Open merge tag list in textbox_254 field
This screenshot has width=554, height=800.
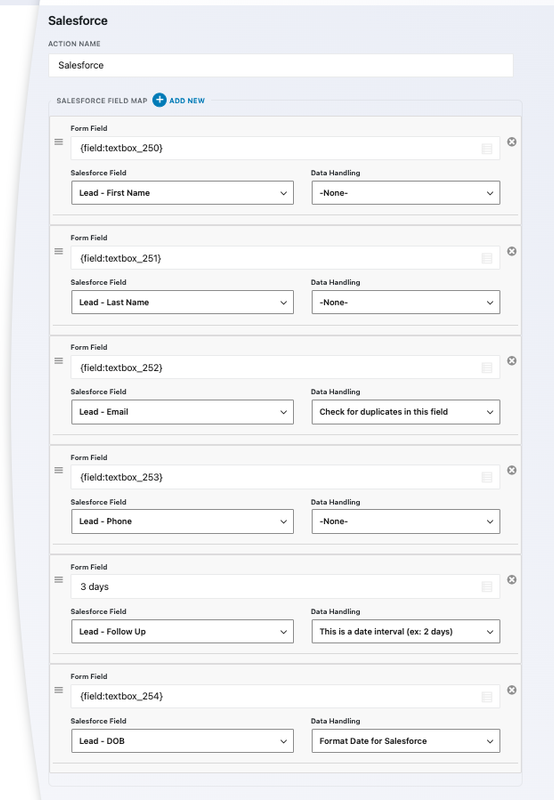(487, 696)
